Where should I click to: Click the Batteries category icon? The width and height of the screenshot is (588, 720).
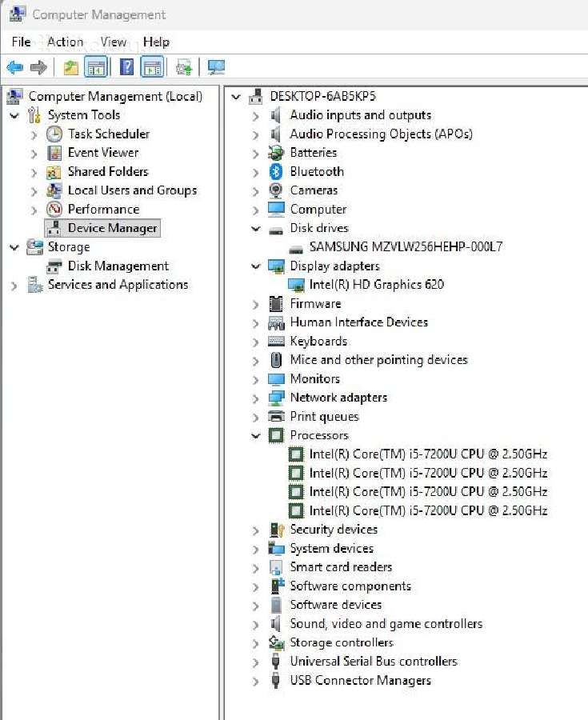[276, 153]
